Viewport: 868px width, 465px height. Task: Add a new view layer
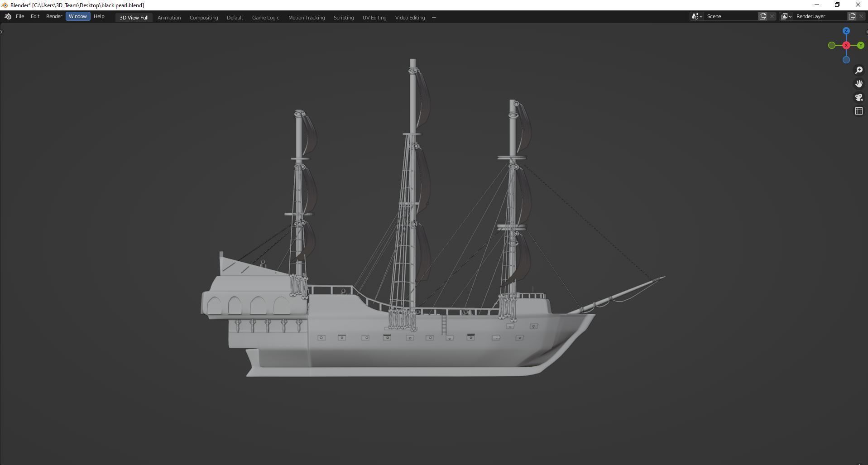click(852, 16)
